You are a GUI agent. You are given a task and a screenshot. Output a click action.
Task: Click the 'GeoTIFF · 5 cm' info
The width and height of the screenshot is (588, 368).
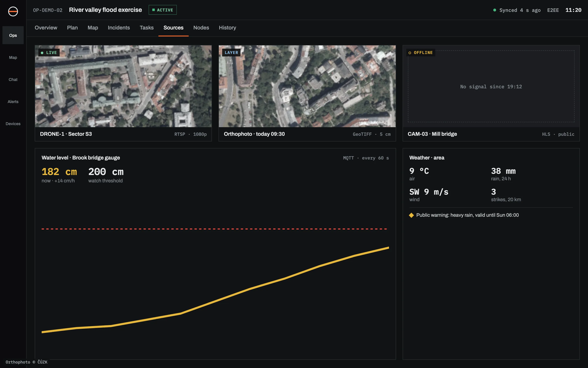[372, 134]
